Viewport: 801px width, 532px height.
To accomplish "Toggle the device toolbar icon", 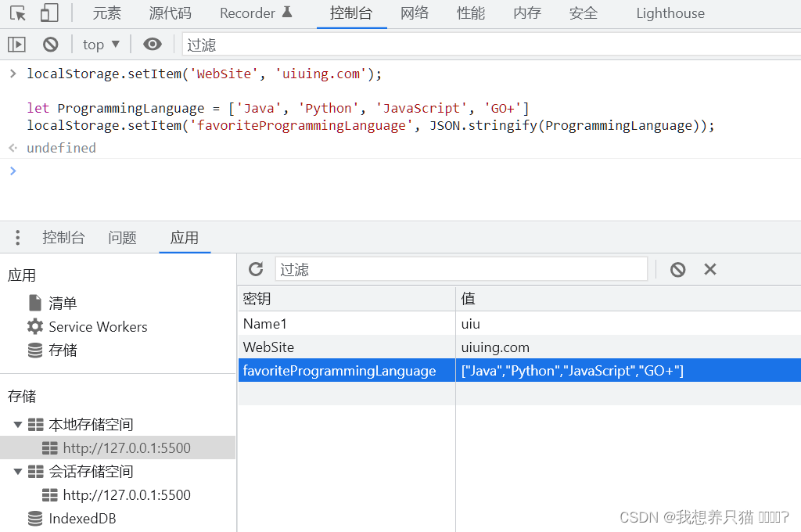I will (49, 13).
